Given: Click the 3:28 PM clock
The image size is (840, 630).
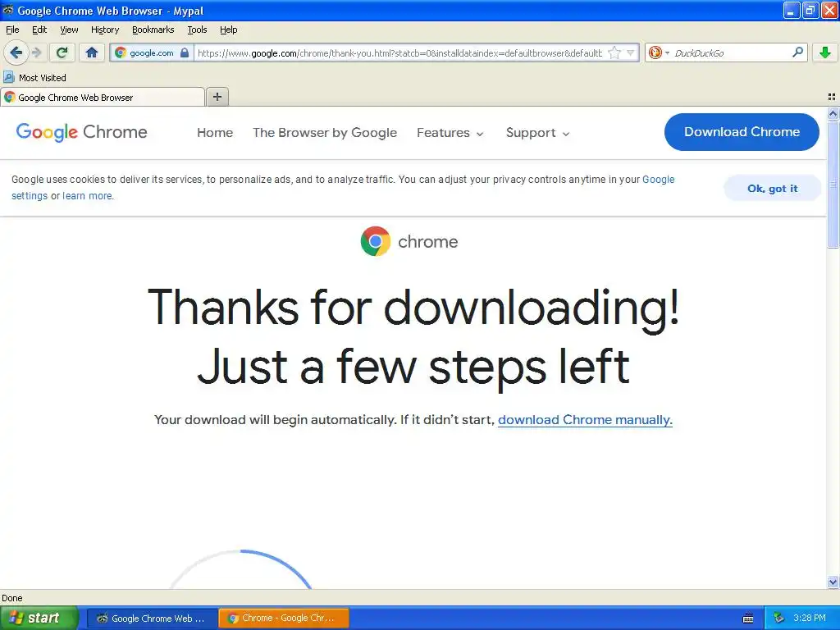Looking at the screenshot, I should (810, 618).
